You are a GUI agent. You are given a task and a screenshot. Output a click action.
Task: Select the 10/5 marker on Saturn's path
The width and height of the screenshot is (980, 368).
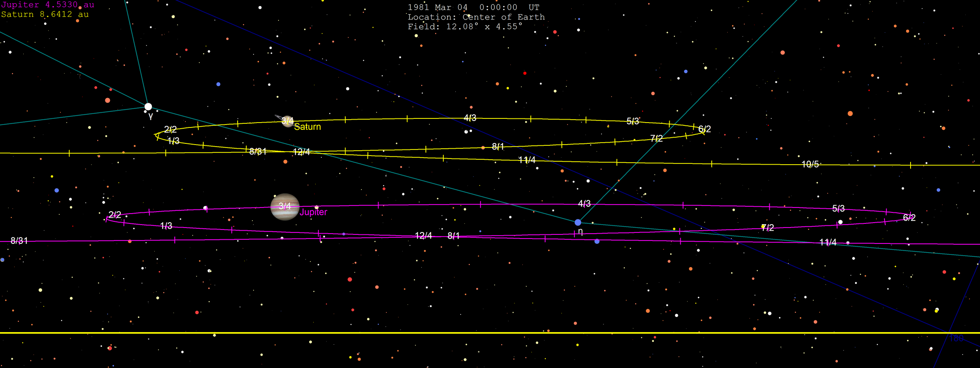click(810, 164)
